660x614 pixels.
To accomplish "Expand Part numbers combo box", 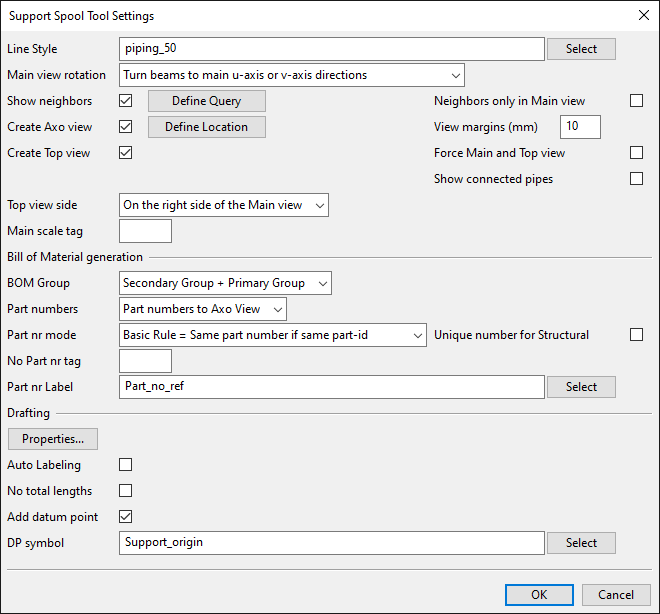I will coord(203,309).
